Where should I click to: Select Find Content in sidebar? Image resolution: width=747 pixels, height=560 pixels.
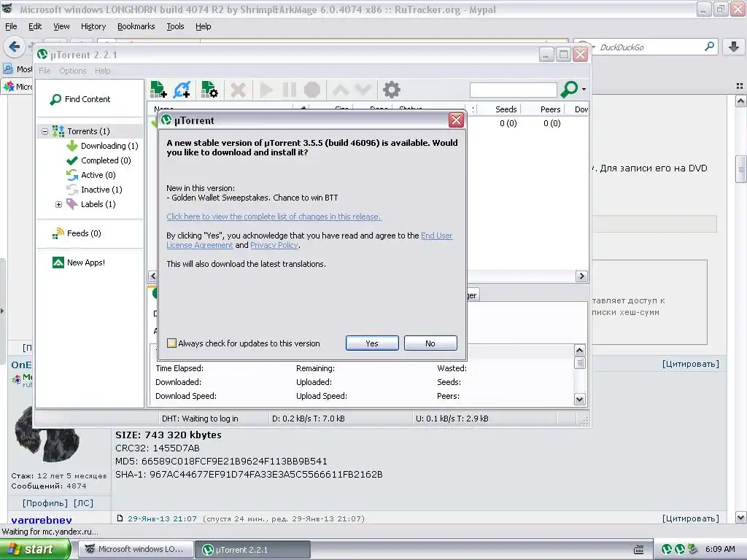[x=88, y=99]
